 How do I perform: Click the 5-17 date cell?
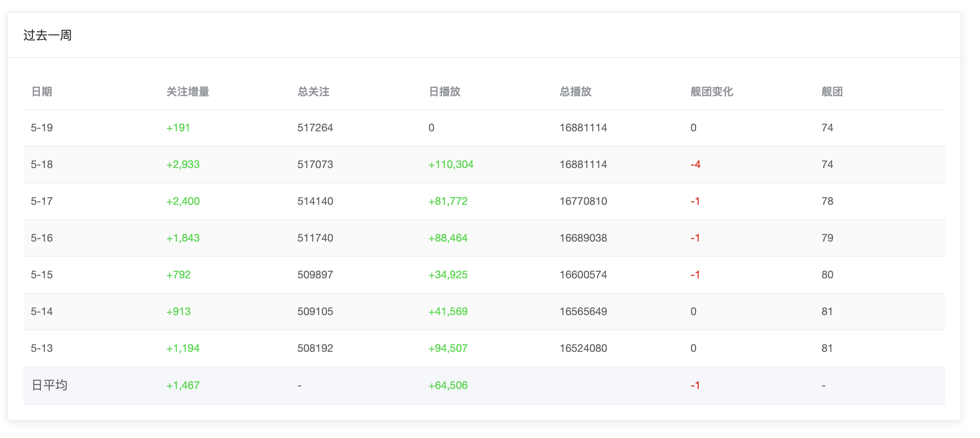click(42, 201)
